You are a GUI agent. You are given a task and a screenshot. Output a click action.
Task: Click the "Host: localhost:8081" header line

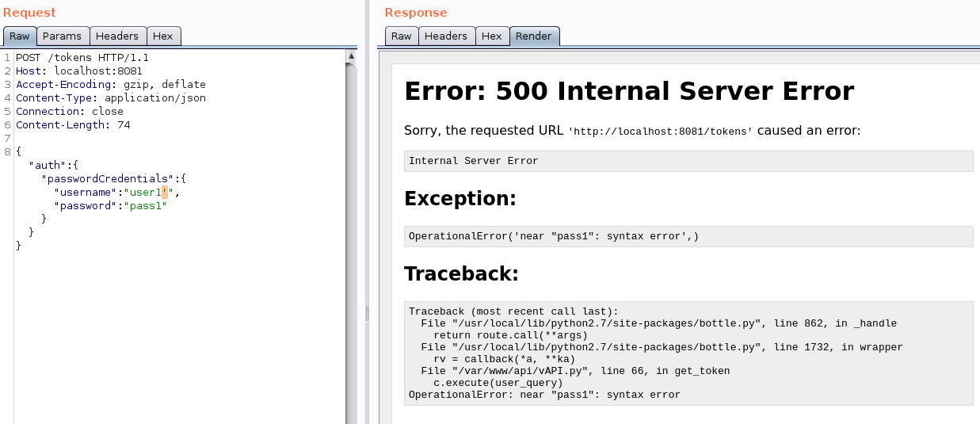[x=79, y=71]
